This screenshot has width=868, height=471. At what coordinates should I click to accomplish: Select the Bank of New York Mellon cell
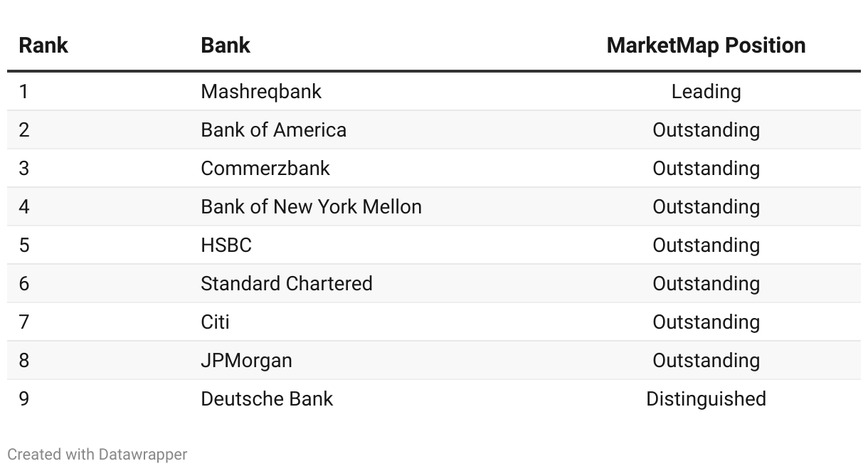tap(311, 207)
